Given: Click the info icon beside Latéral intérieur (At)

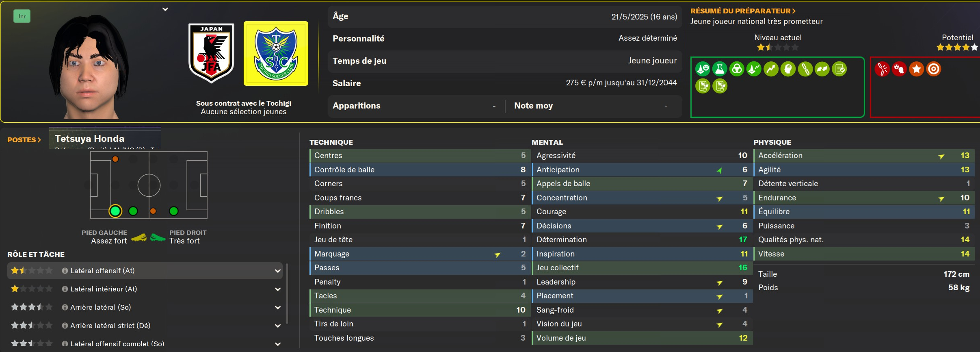Looking at the screenshot, I should 65,289.
